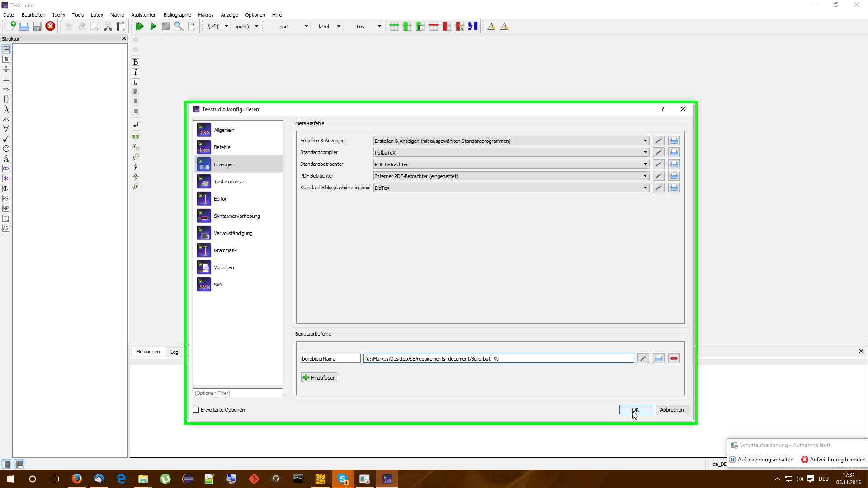This screenshot has width=868, height=488.
Task: Click Aufzeichnung anhalten in the recorder
Action: [761, 460]
